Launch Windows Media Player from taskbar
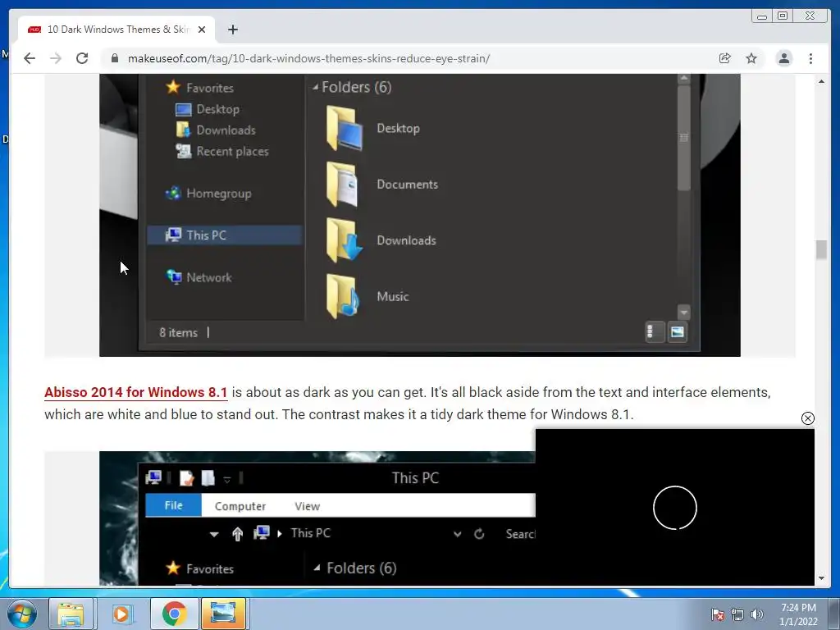The height and width of the screenshot is (630, 840). [121, 614]
